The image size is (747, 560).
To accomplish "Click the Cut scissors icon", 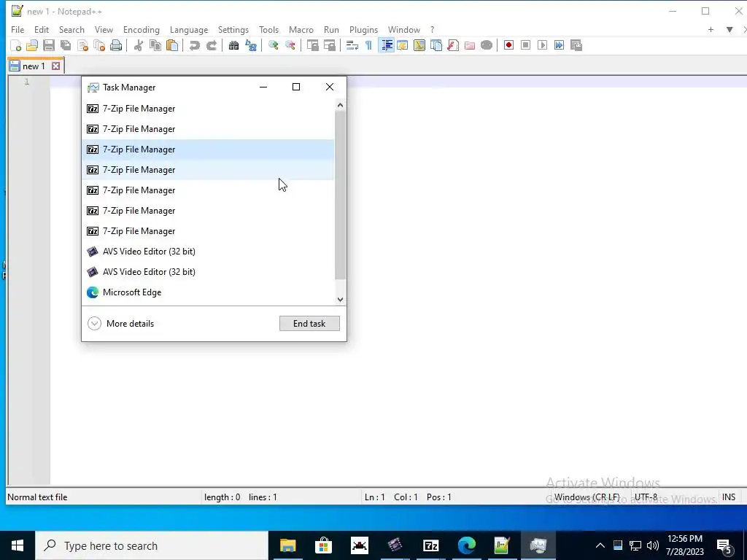I will tap(138, 45).
